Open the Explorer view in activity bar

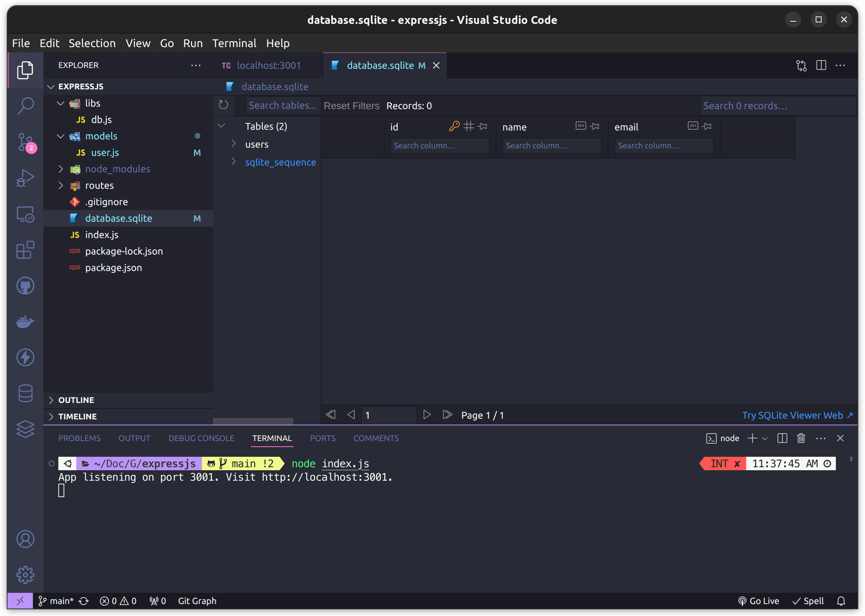25,70
